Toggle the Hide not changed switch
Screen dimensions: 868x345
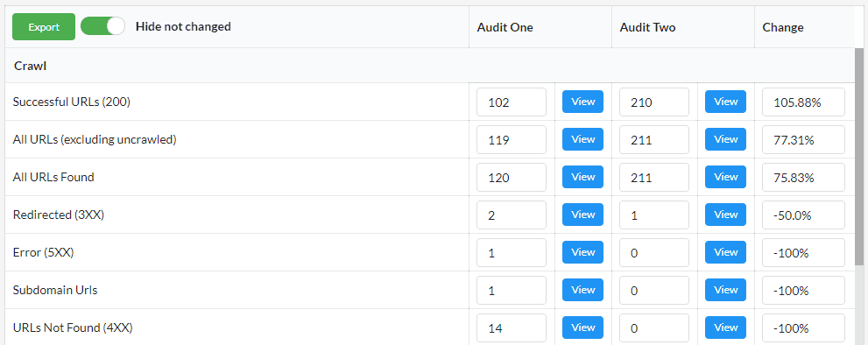pyautogui.click(x=103, y=26)
